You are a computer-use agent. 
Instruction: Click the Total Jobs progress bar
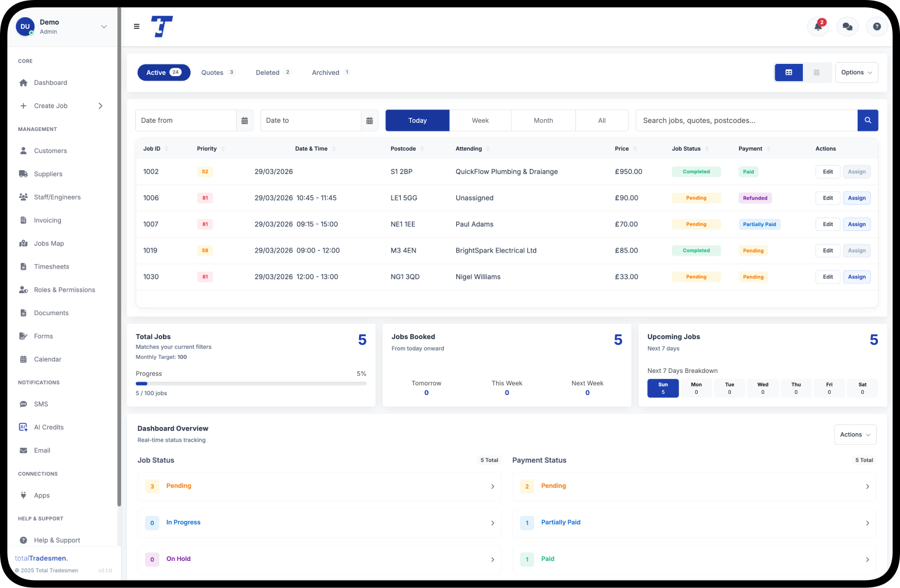251,383
